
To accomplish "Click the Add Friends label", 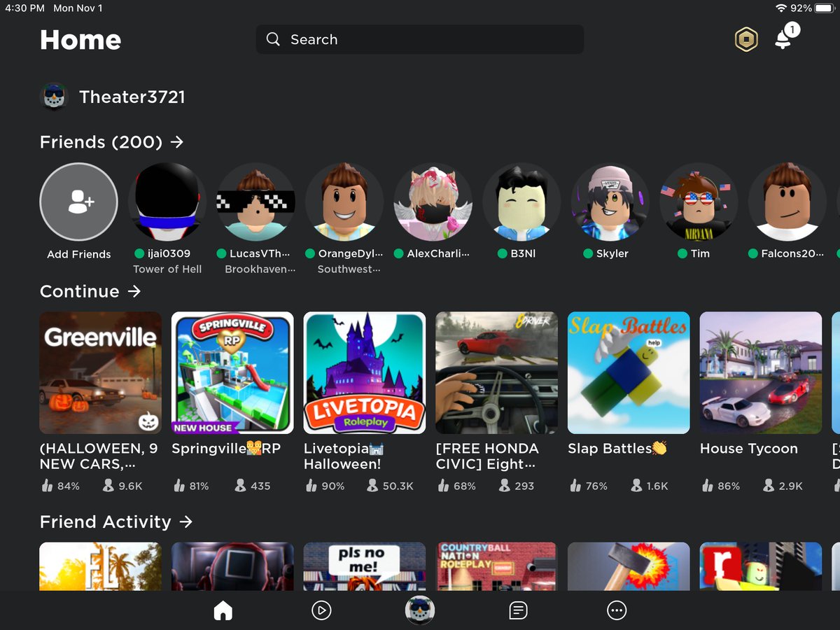I will (x=79, y=254).
